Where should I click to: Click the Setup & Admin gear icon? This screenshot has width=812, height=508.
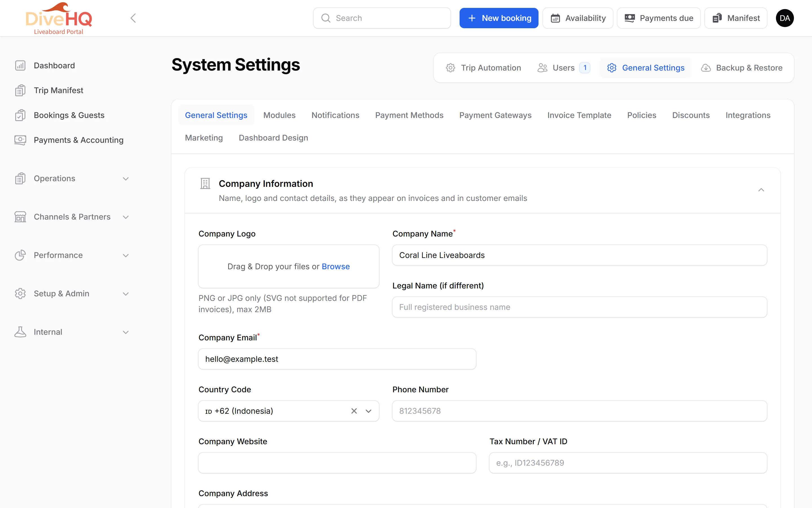click(x=20, y=294)
